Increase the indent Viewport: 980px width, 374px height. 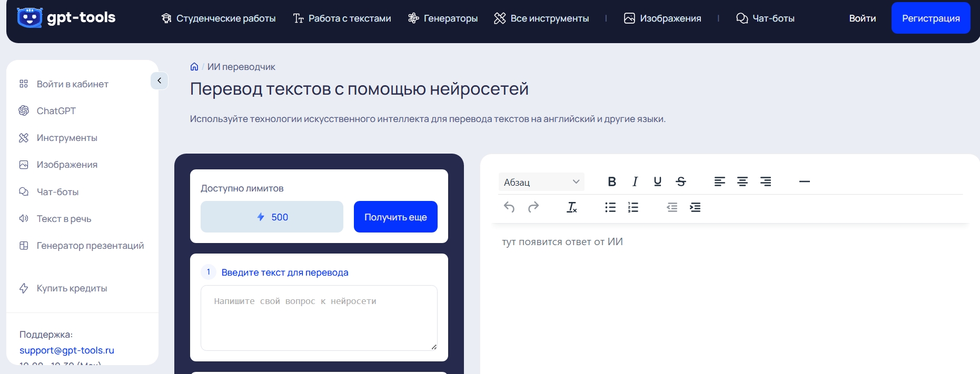pyautogui.click(x=695, y=207)
